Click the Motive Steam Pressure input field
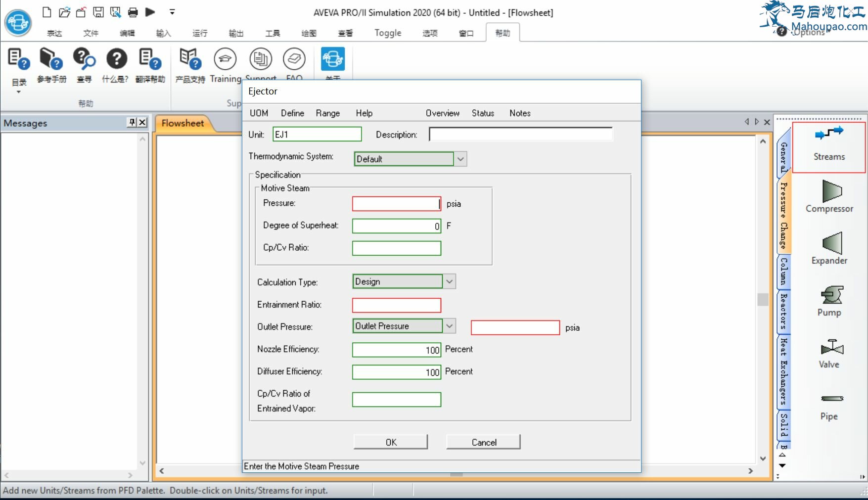868x500 pixels. coord(396,204)
